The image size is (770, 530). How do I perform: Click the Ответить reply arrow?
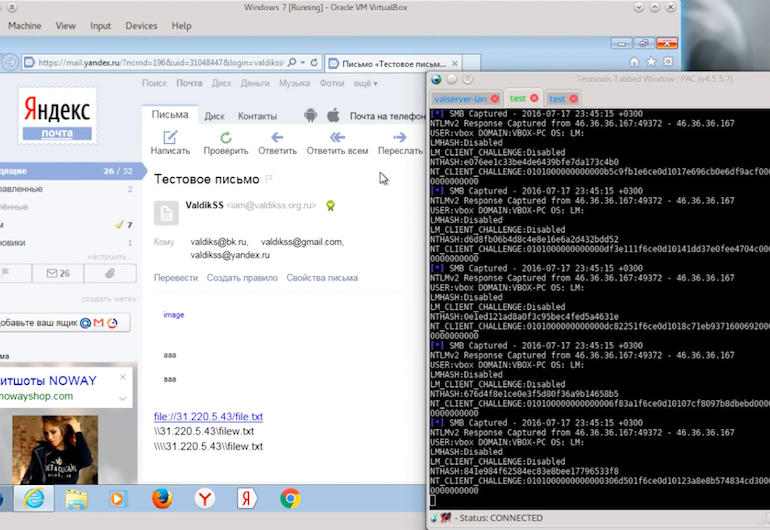coord(277,137)
